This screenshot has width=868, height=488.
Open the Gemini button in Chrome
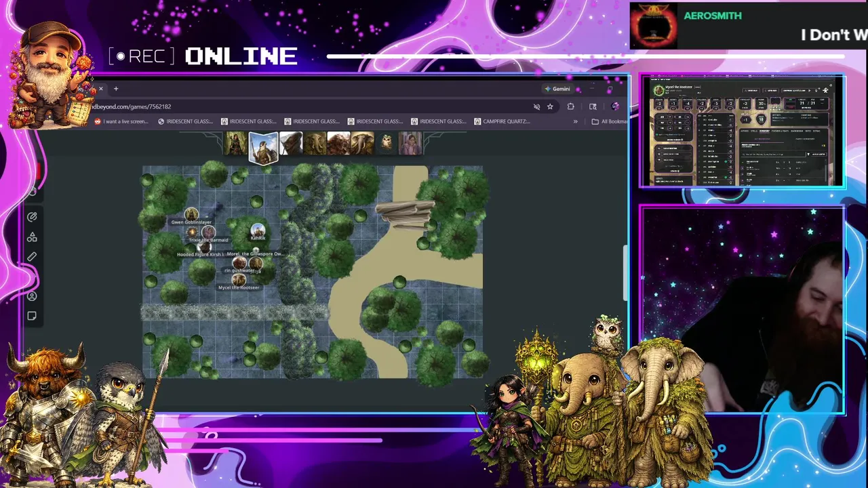tap(557, 89)
